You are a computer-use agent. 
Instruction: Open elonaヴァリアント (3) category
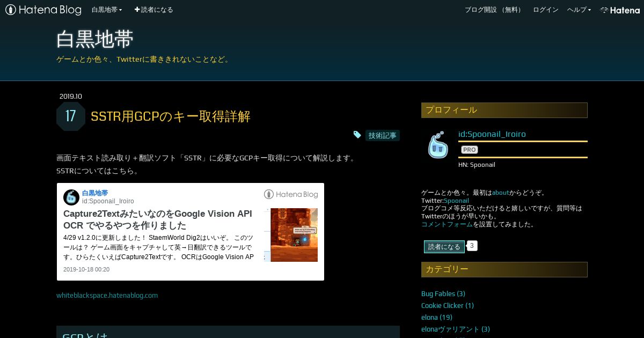tap(456, 329)
